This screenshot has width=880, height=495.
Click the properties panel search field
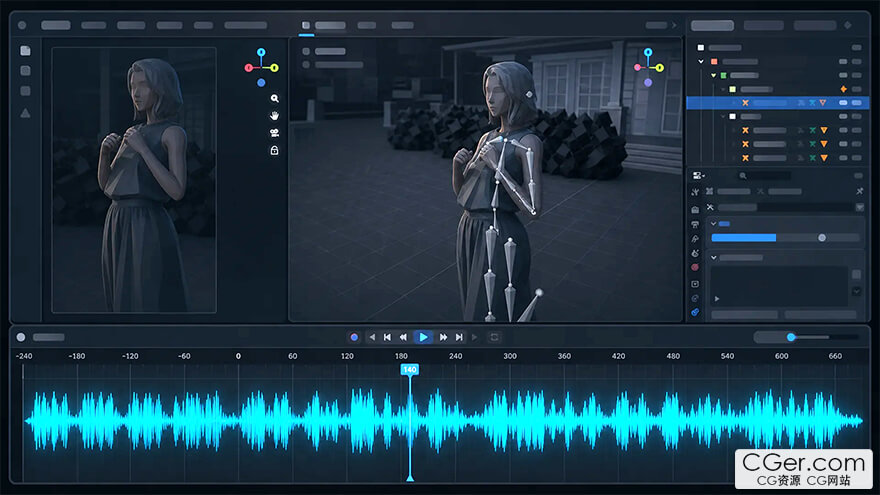coord(764,176)
